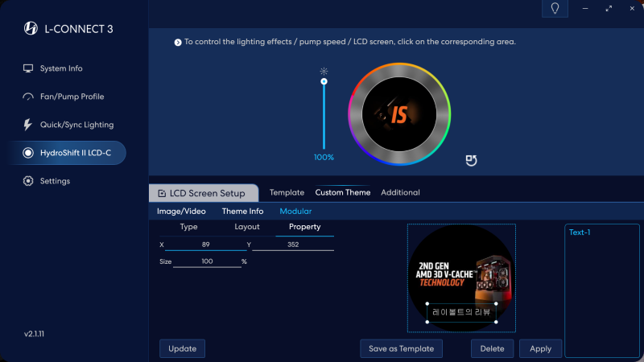Image resolution: width=644 pixels, height=362 pixels.
Task: Click the Size percentage field
Action: tap(207, 261)
